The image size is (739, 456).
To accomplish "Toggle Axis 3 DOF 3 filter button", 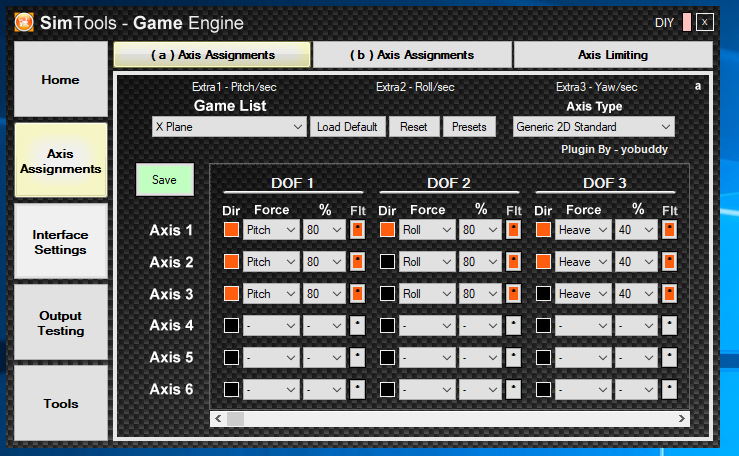I will tap(669, 294).
